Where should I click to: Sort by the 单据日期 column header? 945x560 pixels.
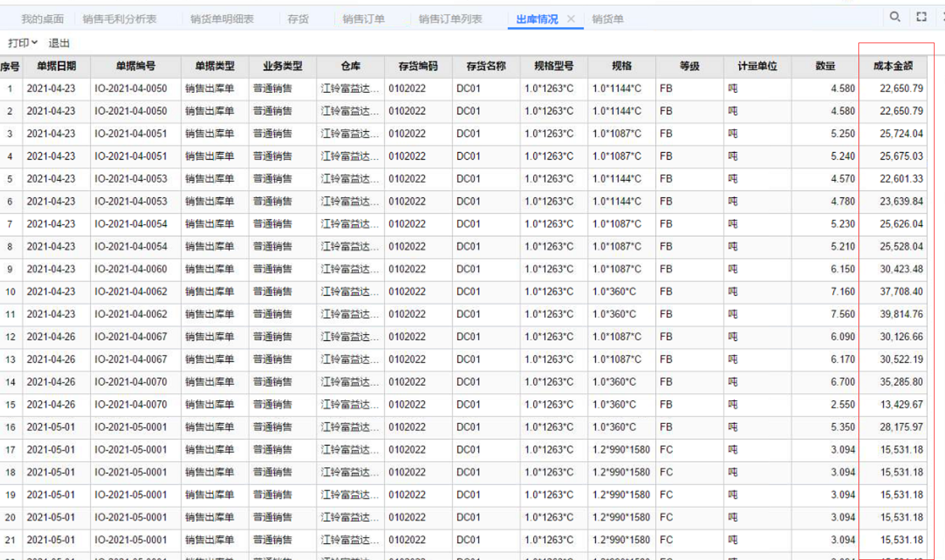[x=57, y=66]
